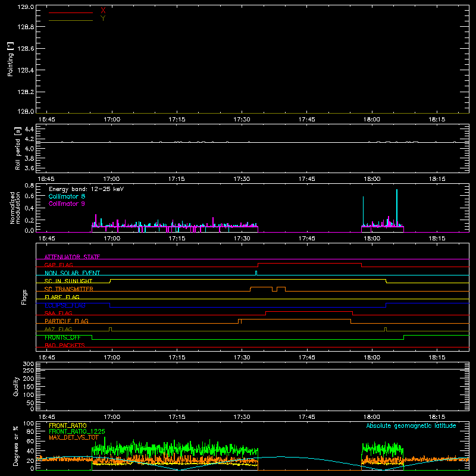
Task: Click the red X legend line
Action: 71,12
